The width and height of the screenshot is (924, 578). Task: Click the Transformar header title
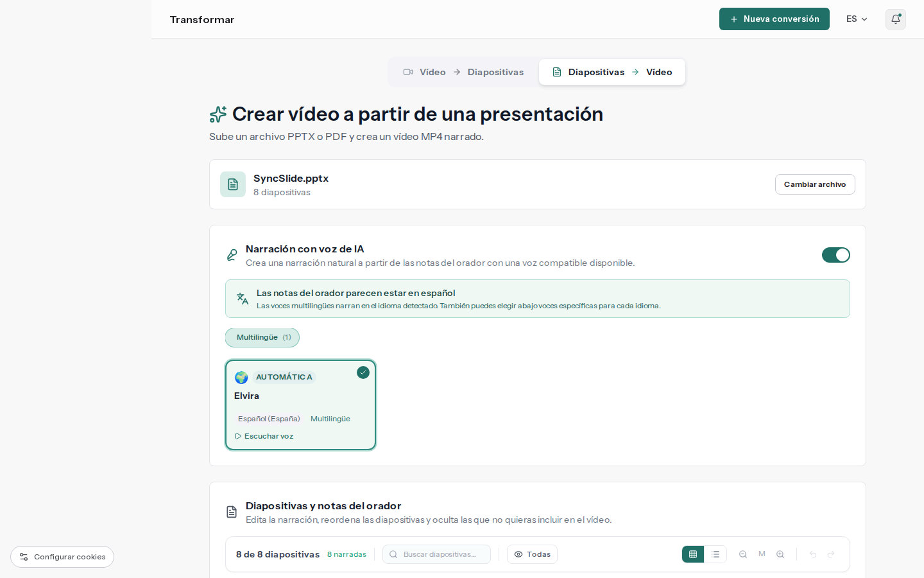(x=202, y=20)
